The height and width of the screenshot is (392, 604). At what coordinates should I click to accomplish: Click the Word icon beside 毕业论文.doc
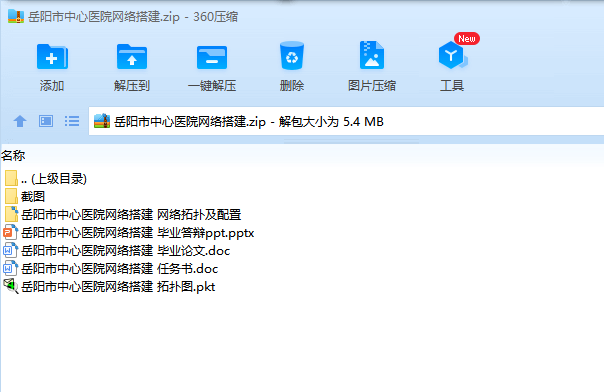10,251
